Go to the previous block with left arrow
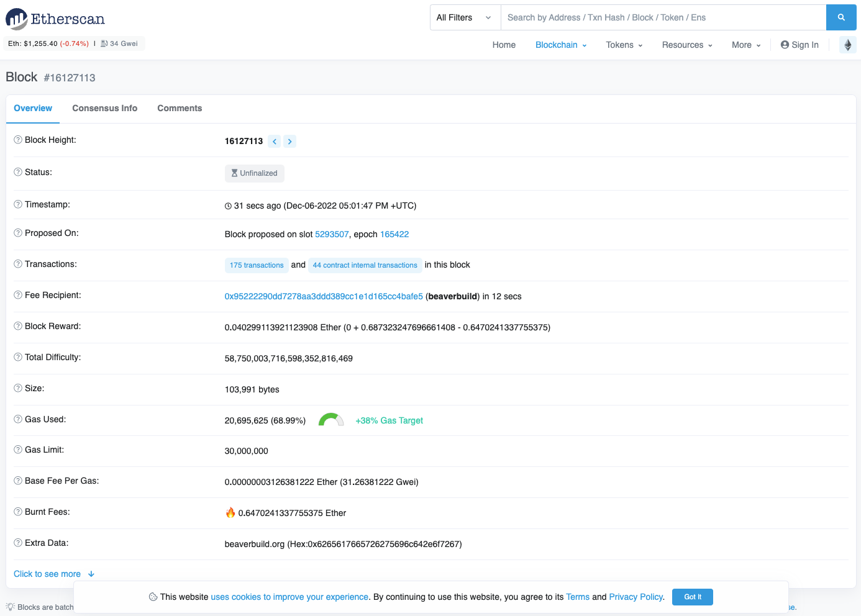 click(274, 141)
